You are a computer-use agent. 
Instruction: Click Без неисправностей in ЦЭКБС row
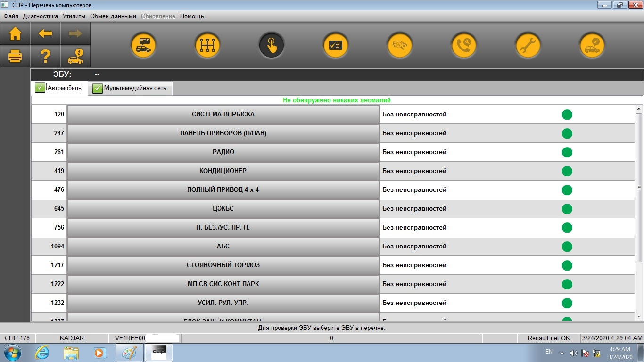[414, 209]
